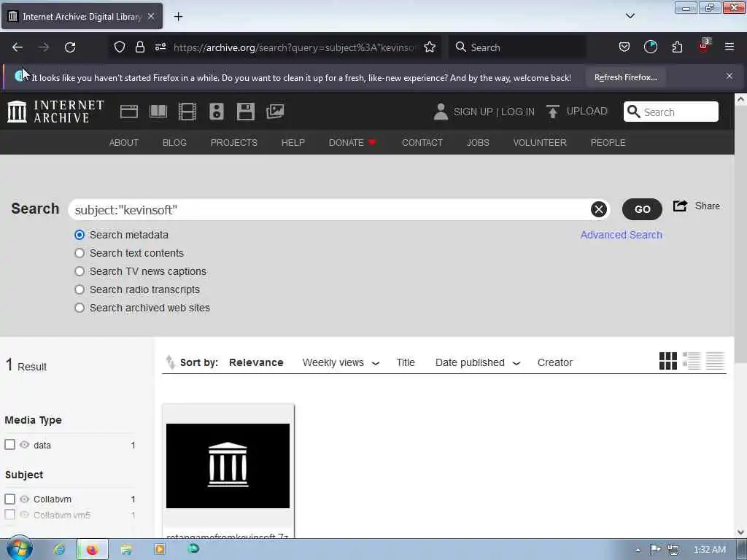Screen dimensions: 747x560
Task: Open the Advanced Search link
Action: [622, 235]
